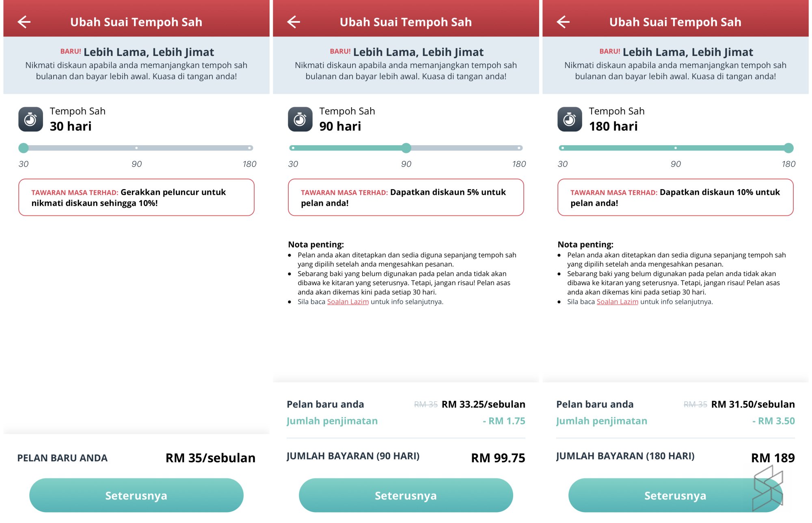
Task: Select the "180" label under the first slider
Action: (x=250, y=164)
